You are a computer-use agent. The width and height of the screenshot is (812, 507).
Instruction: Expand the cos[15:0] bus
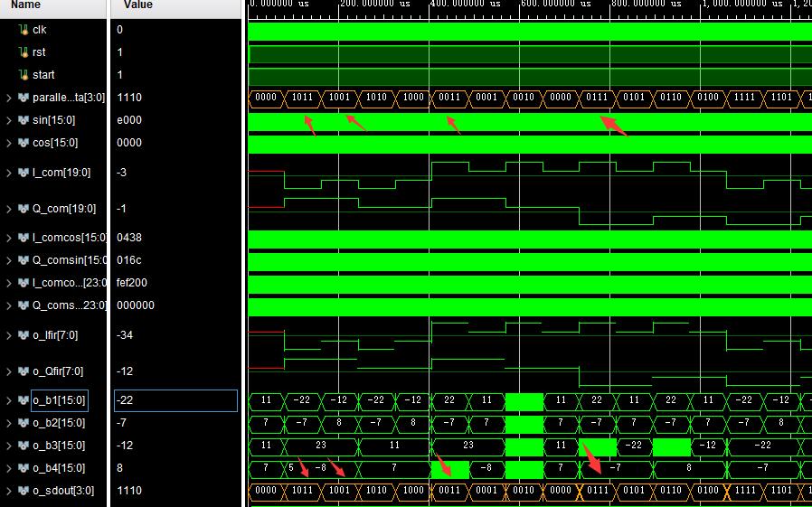[8, 143]
